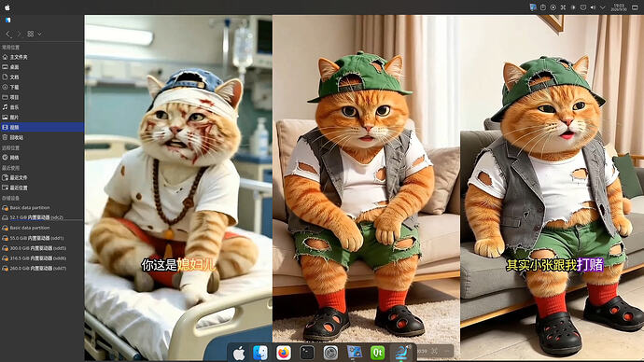Viewport: 644px width, 362px height.
Task: Launch the terminal from the dock
Action: (307, 353)
